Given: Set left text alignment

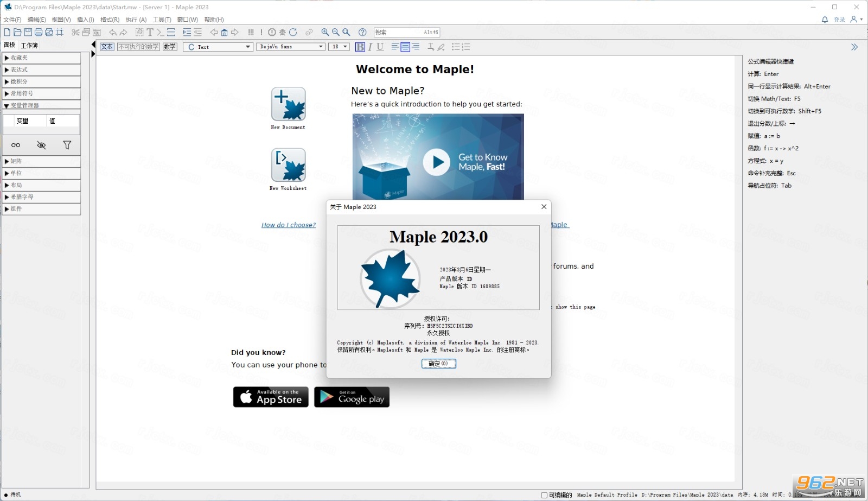Looking at the screenshot, I should point(395,47).
